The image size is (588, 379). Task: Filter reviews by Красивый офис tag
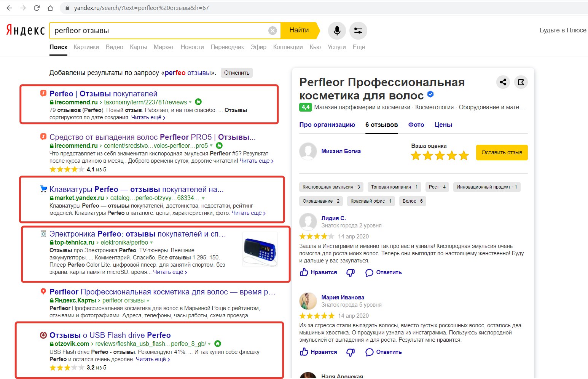[x=371, y=201]
